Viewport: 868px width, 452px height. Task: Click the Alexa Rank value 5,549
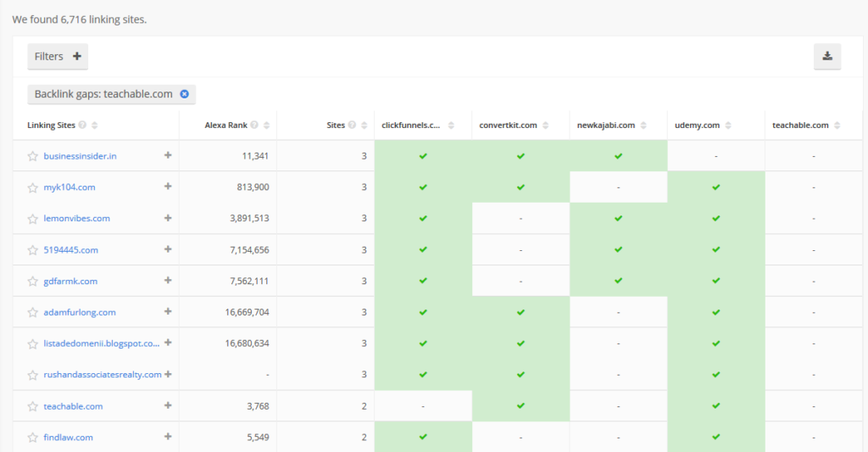click(x=258, y=438)
